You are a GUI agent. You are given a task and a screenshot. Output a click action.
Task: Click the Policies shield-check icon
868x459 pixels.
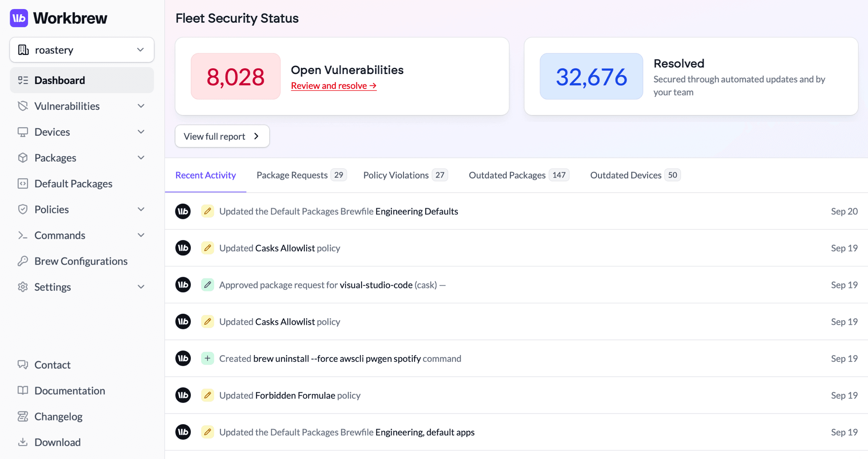(x=23, y=210)
